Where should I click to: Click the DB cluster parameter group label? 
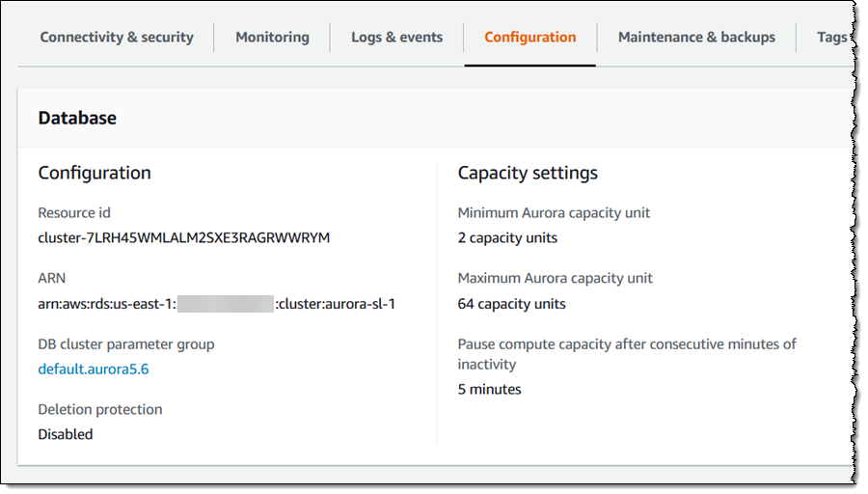(126, 343)
